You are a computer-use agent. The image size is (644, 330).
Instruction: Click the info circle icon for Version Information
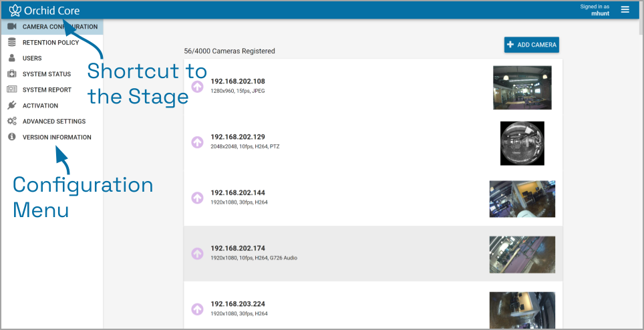[x=12, y=137]
